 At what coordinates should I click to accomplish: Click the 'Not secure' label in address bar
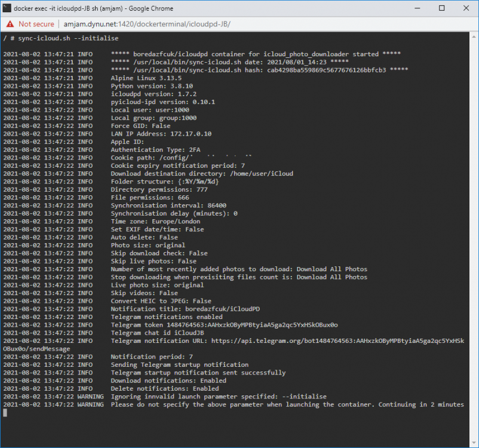click(36, 24)
